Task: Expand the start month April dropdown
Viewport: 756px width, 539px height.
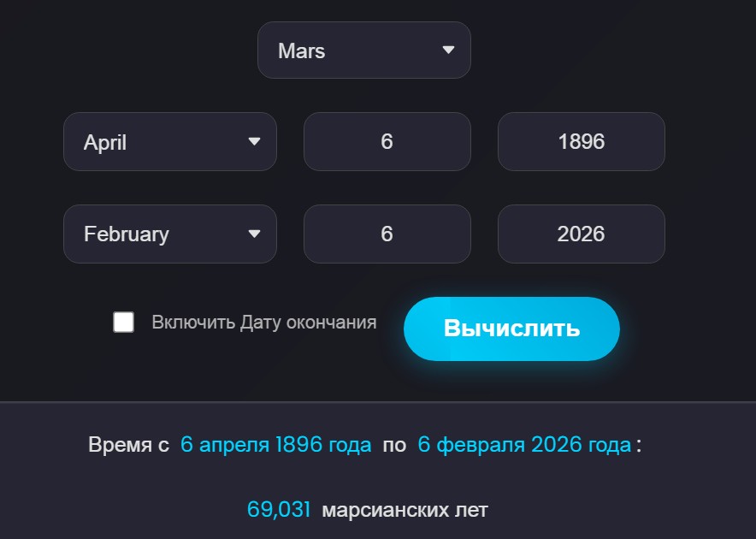Action: 169,142
